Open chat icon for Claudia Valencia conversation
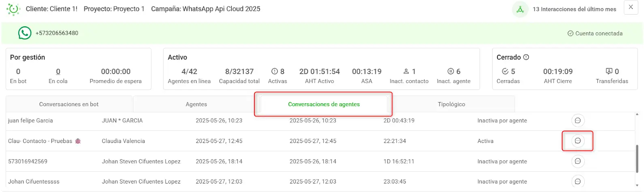 [x=577, y=141]
